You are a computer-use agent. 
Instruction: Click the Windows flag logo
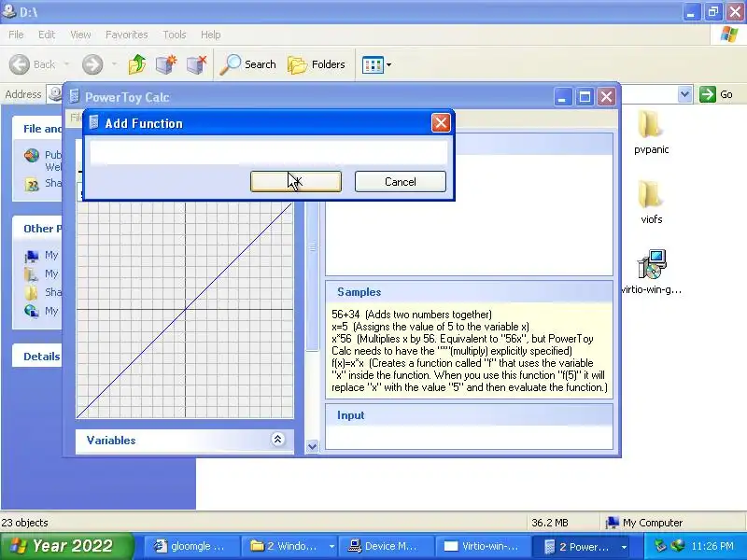729,35
